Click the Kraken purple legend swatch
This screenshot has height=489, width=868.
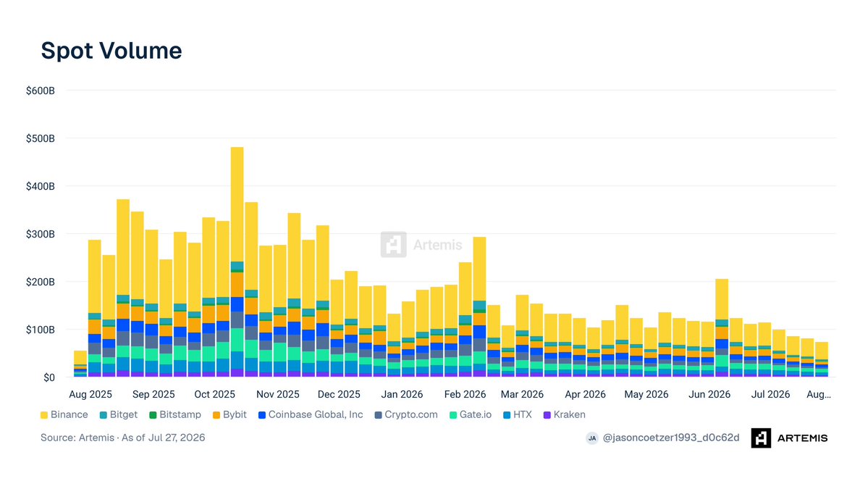click(x=547, y=415)
